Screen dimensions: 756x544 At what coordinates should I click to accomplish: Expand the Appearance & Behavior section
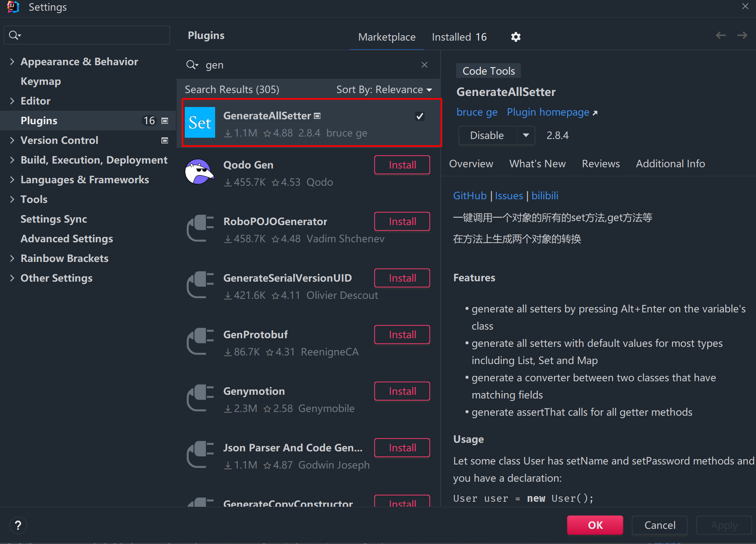pos(12,61)
